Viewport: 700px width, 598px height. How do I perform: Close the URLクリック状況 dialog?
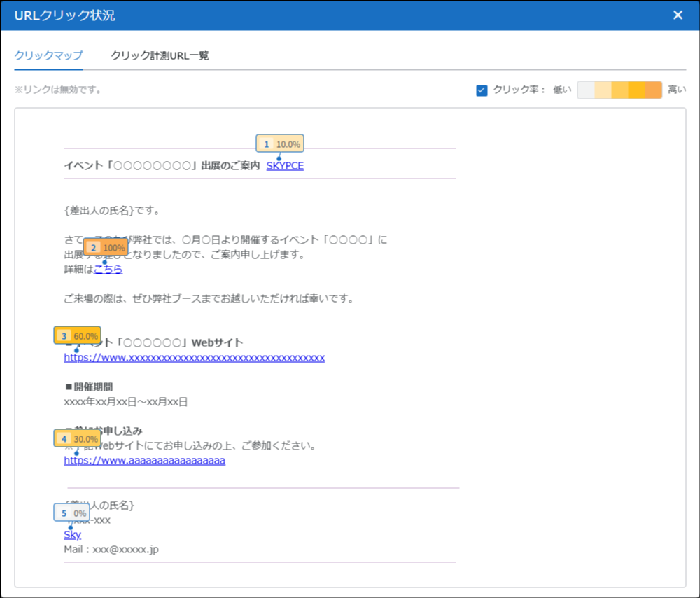point(678,15)
